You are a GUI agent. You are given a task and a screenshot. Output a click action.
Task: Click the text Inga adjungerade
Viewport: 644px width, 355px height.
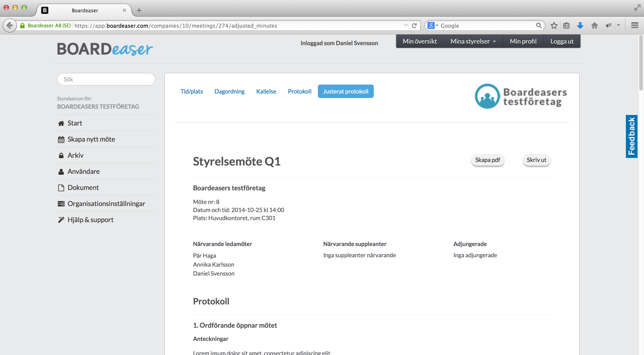(475, 255)
